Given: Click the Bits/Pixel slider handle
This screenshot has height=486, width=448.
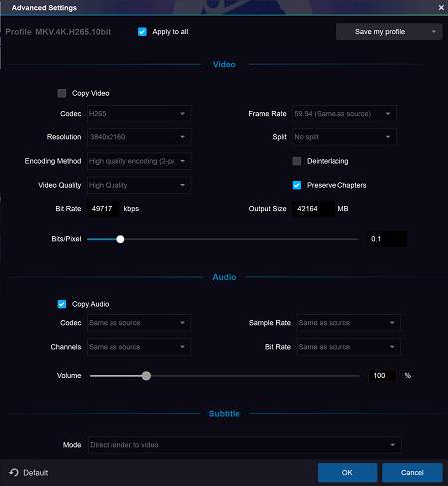Looking at the screenshot, I should click(120, 239).
